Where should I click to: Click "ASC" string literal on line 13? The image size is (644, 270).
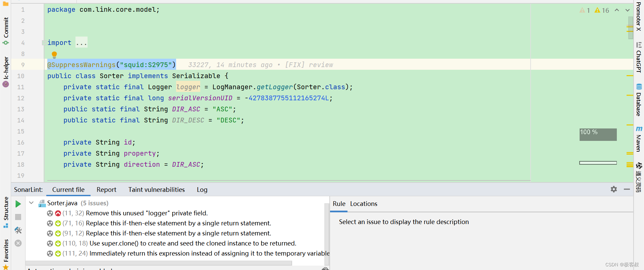pos(222,109)
